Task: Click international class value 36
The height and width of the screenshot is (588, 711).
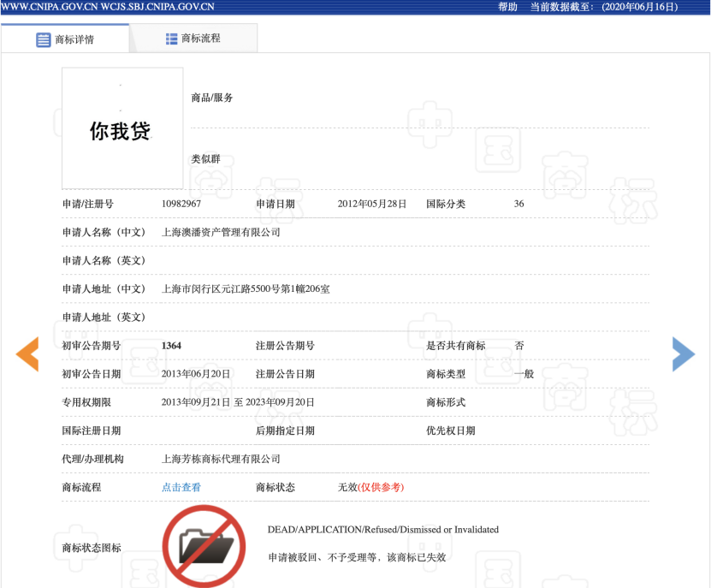Action: pos(518,204)
